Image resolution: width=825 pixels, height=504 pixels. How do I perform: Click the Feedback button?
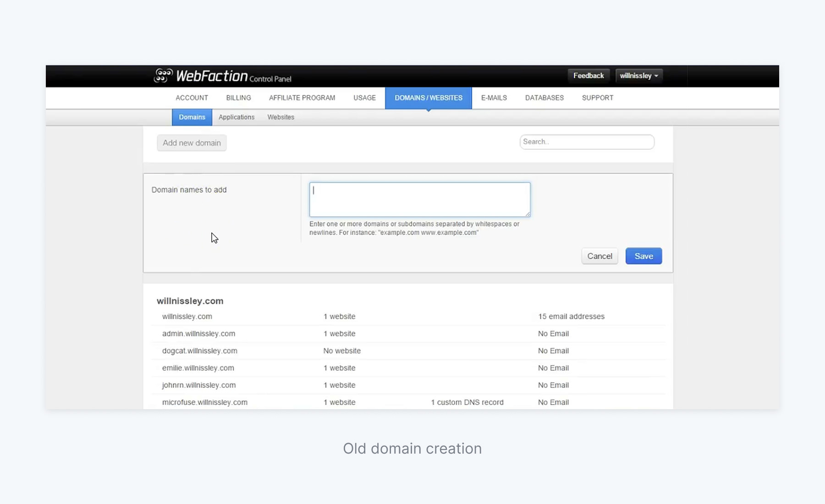(588, 76)
